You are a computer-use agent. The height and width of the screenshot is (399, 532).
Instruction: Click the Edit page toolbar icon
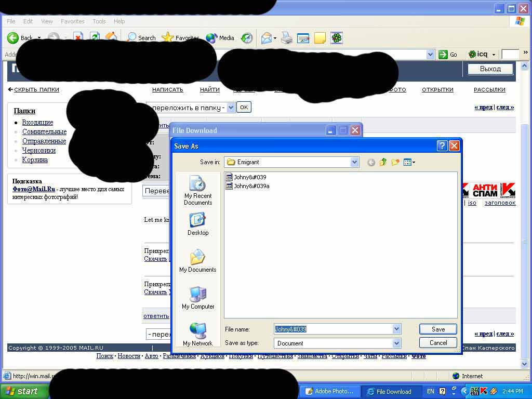click(303, 38)
